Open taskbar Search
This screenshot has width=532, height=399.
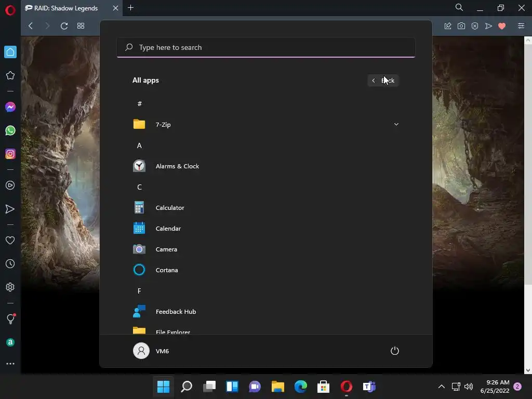[x=187, y=387]
